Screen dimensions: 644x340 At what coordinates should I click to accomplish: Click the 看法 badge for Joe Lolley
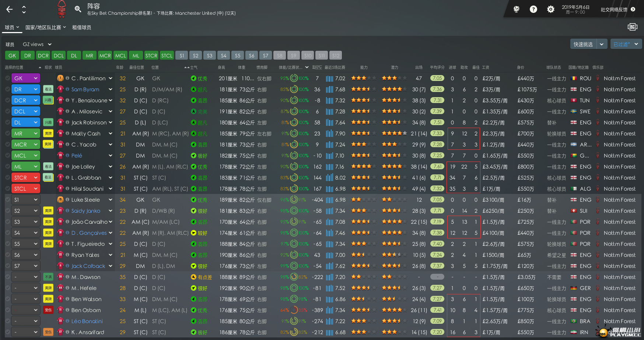tap(48, 167)
